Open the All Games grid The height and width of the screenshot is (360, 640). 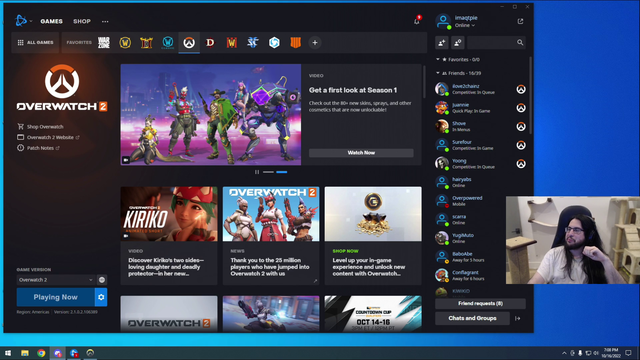coord(36,42)
